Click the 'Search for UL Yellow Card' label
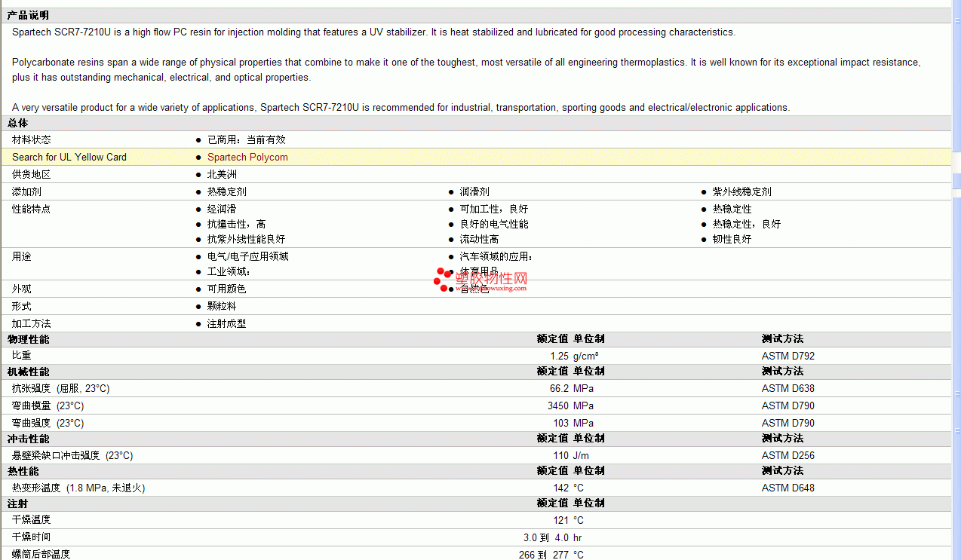 (x=69, y=157)
